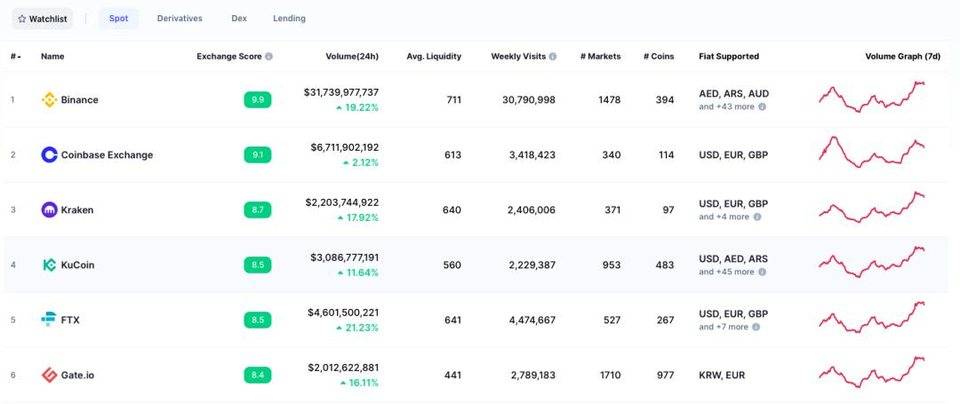The width and height of the screenshot is (960, 404).
Task: Click Binance's 9.9 exchange score badge
Action: pos(258,100)
